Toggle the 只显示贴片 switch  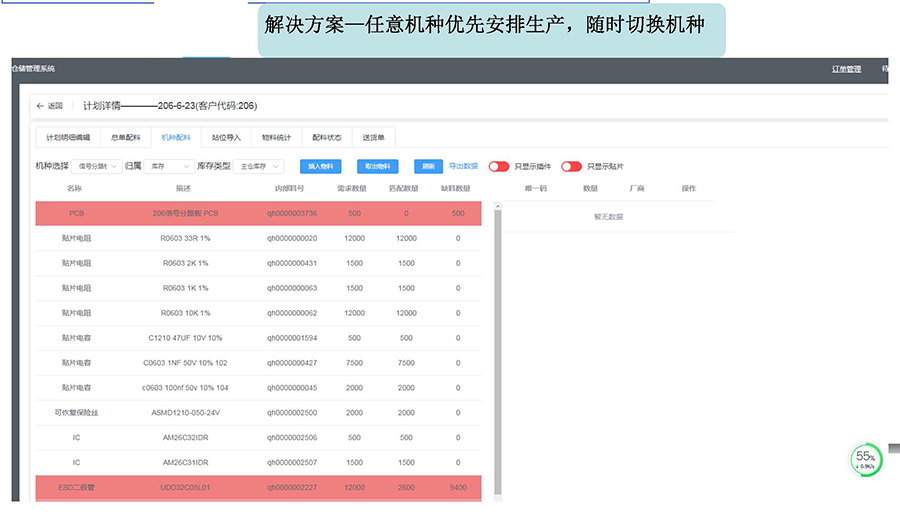(x=571, y=167)
